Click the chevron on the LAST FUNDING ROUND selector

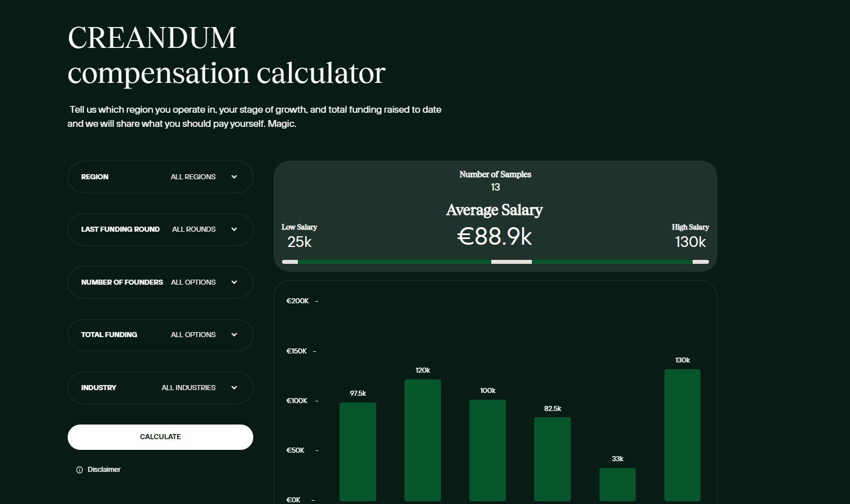coord(234,229)
